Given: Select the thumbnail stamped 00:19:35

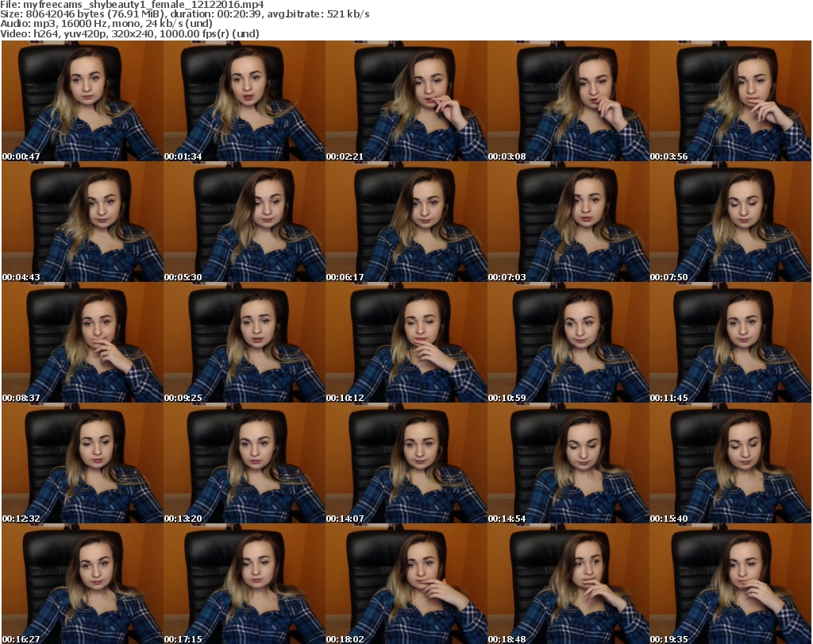Looking at the screenshot, I should point(730,584).
